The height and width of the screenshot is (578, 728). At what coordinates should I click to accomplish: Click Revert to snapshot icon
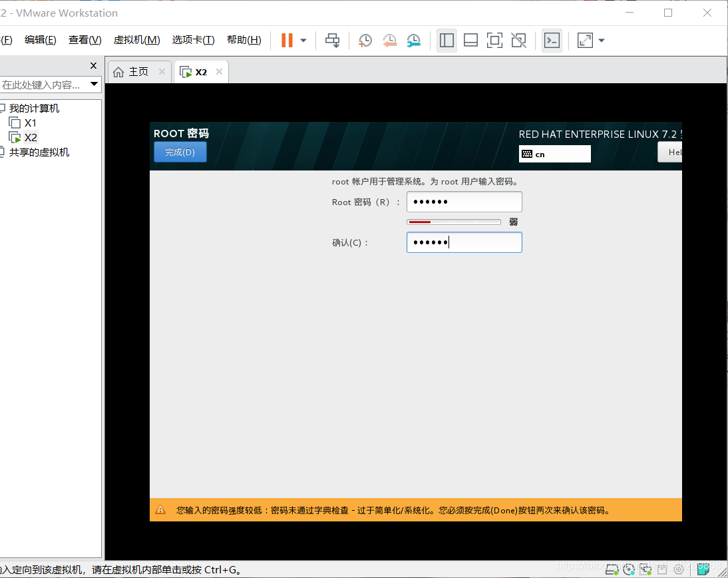point(389,41)
